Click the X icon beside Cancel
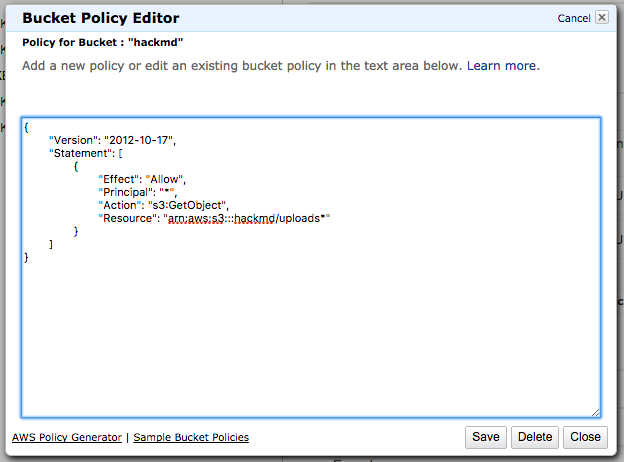The image size is (624, 462). (601, 17)
